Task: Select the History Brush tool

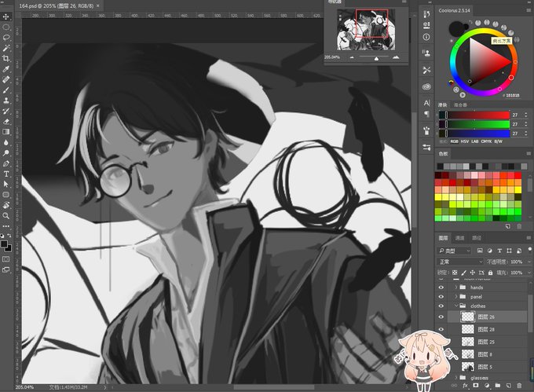Action: 6,111
